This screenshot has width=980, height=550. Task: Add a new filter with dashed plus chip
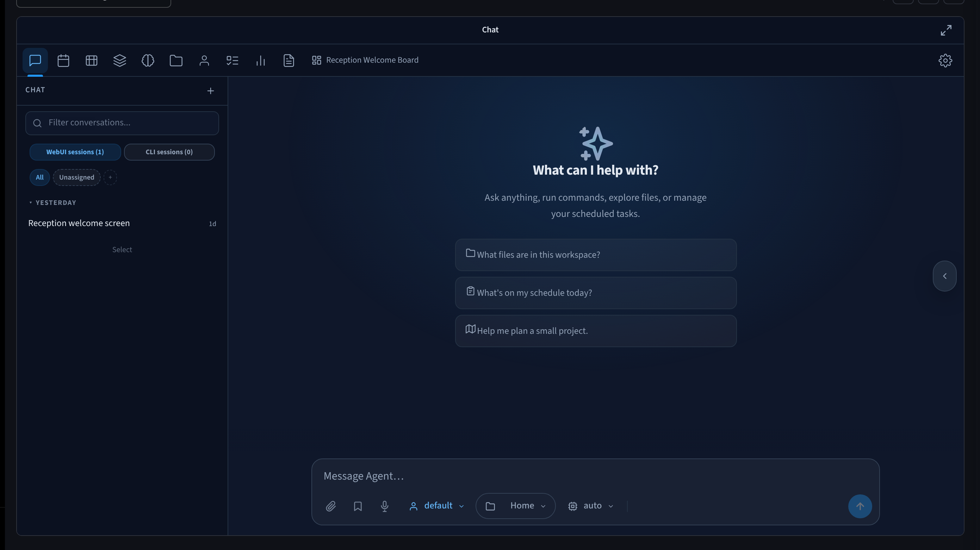pos(110,177)
